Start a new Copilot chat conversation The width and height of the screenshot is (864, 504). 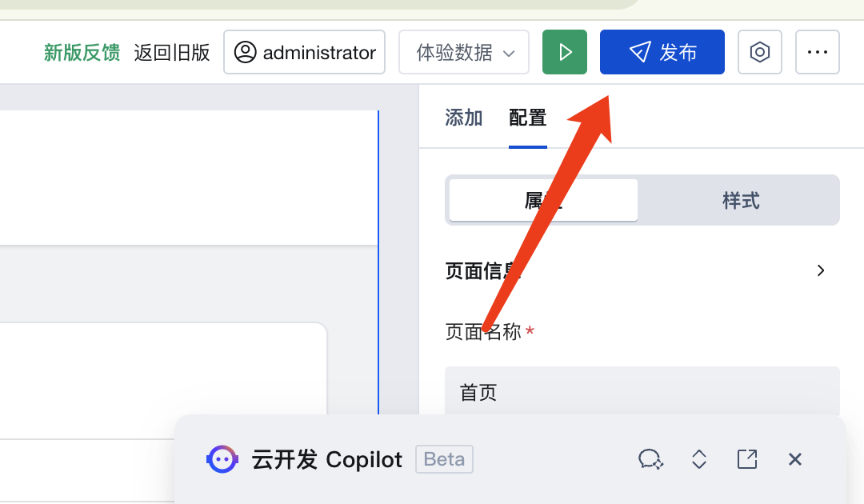click(650, 459)
